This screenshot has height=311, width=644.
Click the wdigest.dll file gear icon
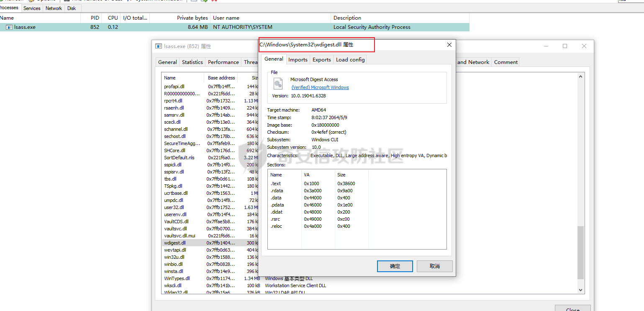(x=278, y=84)
